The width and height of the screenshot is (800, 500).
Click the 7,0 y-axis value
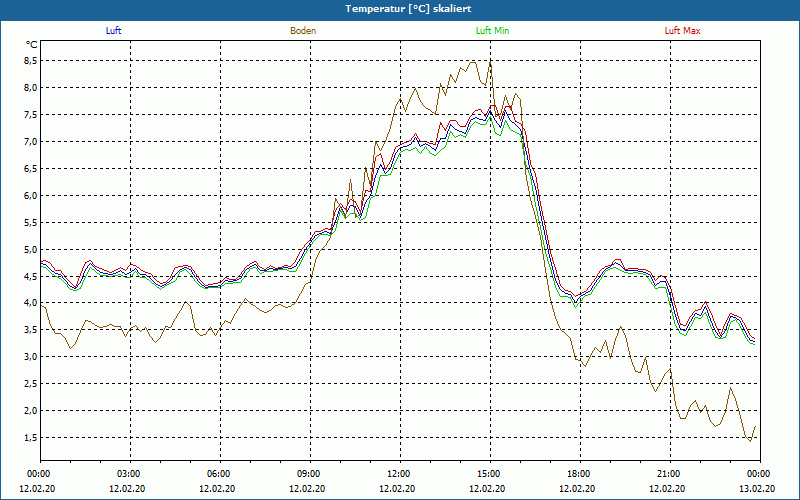tap(31, 142)
